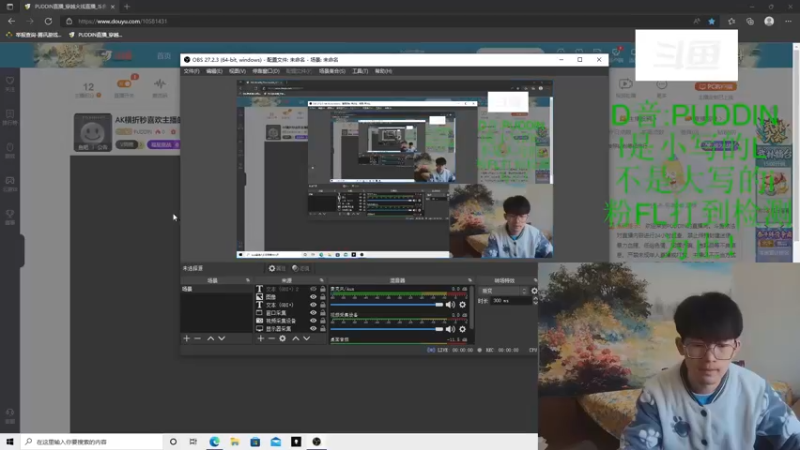
Task: Adjust transition duration stepper arrows
Action: click(535, 301)
